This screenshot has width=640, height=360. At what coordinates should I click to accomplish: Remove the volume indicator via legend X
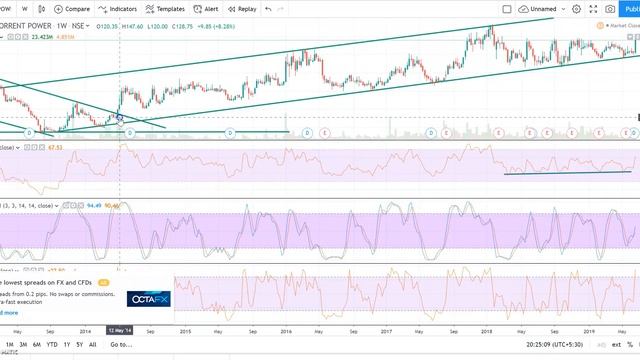(25, 37)
